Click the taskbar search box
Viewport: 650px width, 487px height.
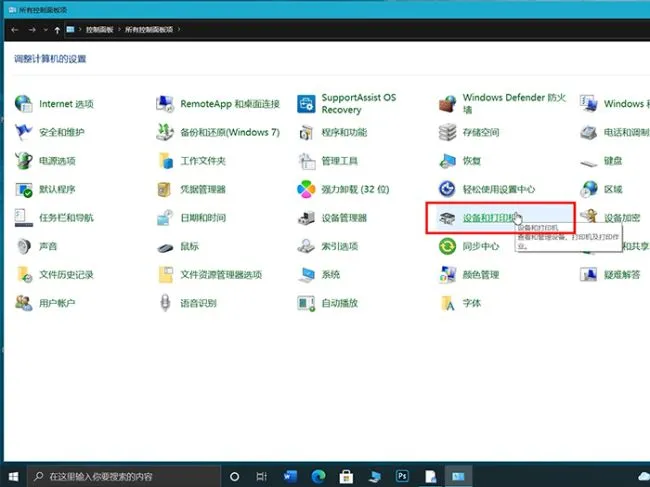click(x=124, y=477)
